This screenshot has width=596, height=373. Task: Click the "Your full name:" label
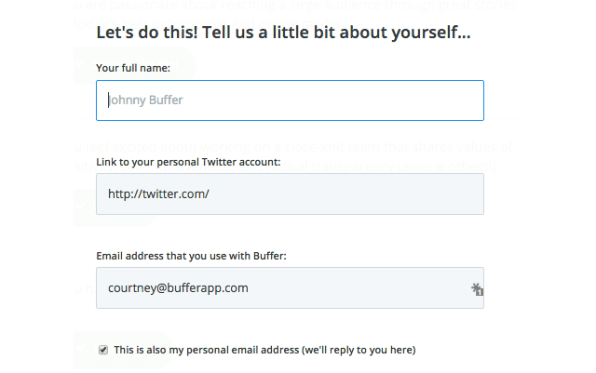(x=133, y=68)
